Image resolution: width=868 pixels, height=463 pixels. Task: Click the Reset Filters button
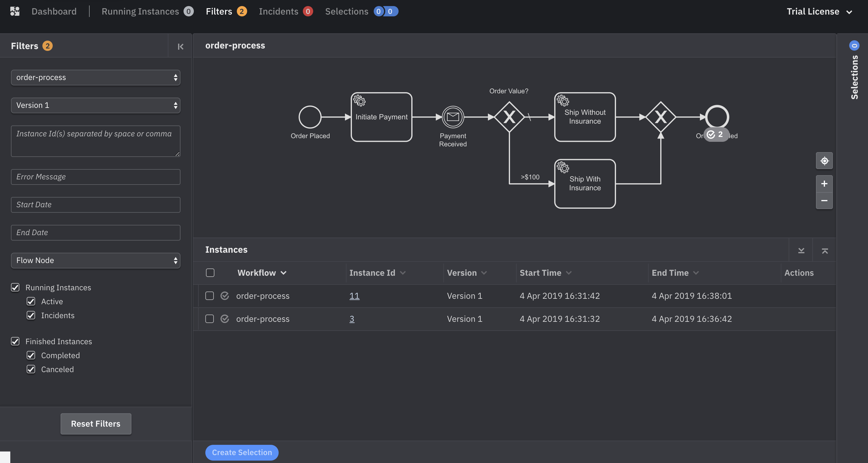96,424
